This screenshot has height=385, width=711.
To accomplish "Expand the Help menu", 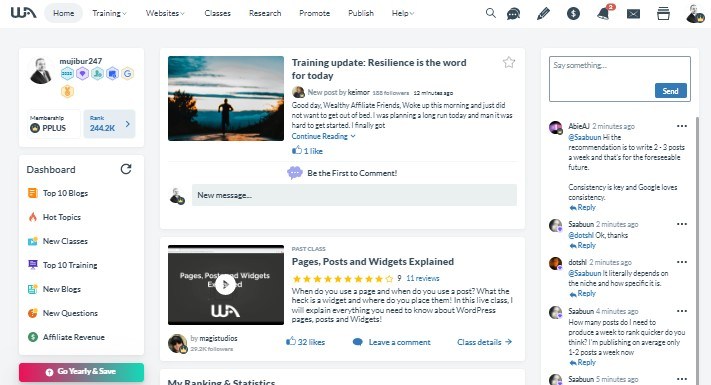I will click(403, 13).
